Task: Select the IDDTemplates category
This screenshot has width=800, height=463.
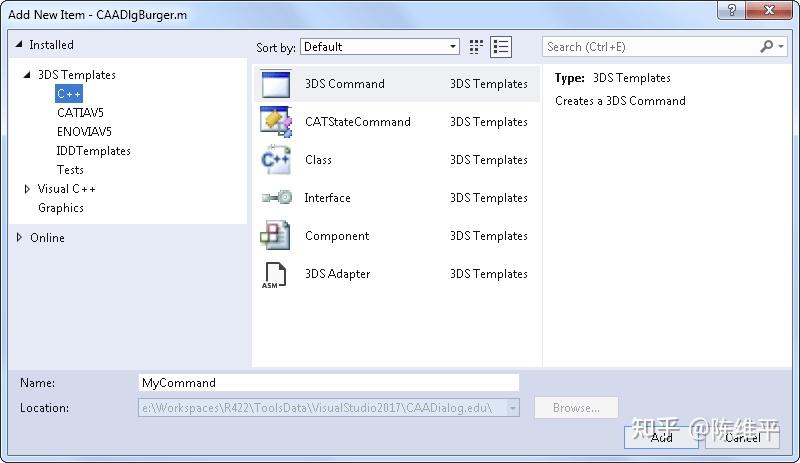Action: tap(93, 151)
